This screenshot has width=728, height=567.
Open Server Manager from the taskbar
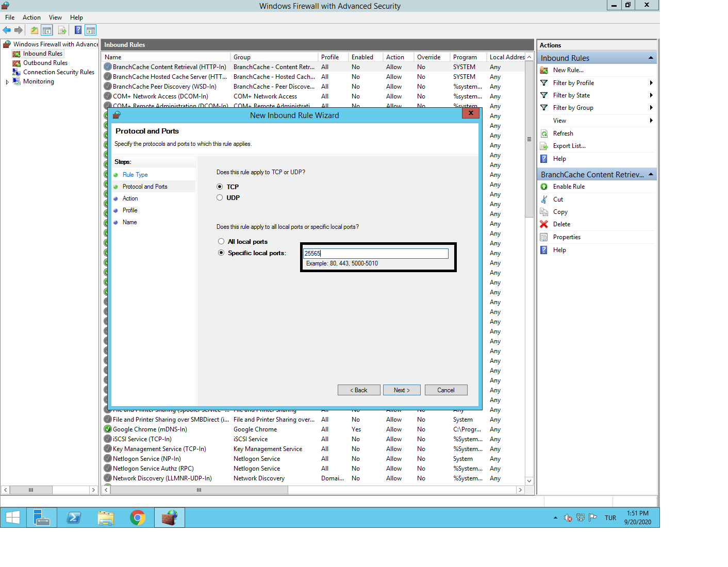click(x=42, y=518)
